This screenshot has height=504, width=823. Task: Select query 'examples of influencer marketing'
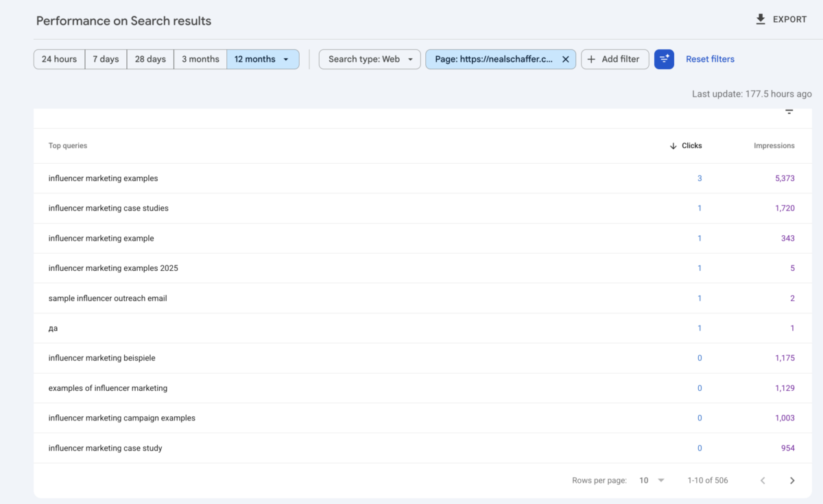108,388
